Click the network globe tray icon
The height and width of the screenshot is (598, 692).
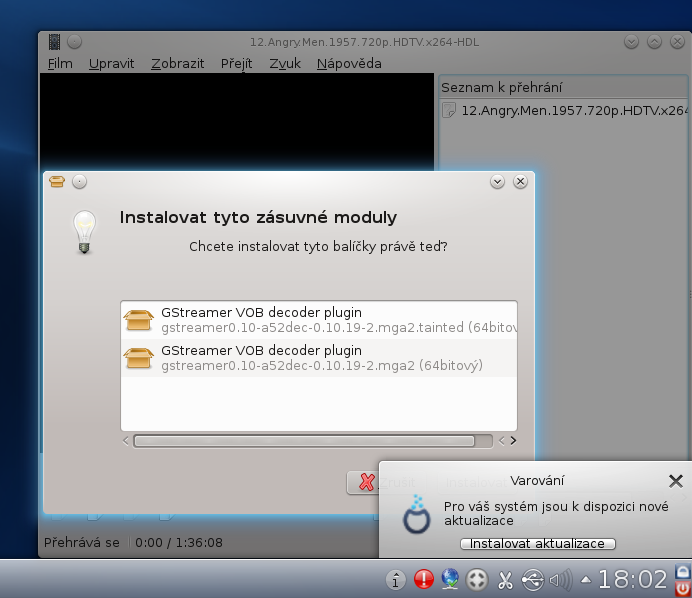point(451,579)
